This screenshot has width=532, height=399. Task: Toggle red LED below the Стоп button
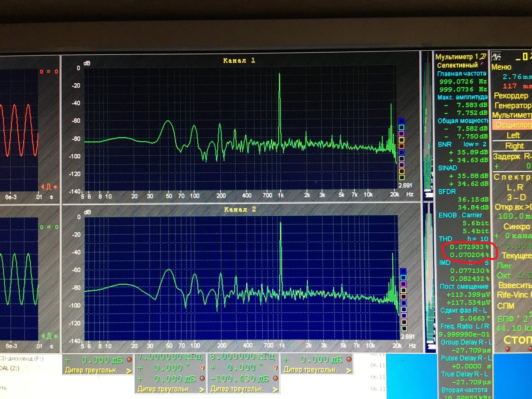[x=507, y=349]
